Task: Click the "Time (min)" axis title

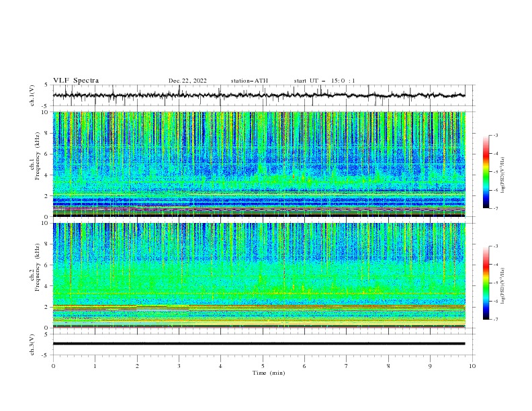Action: [x=269, y=373]
